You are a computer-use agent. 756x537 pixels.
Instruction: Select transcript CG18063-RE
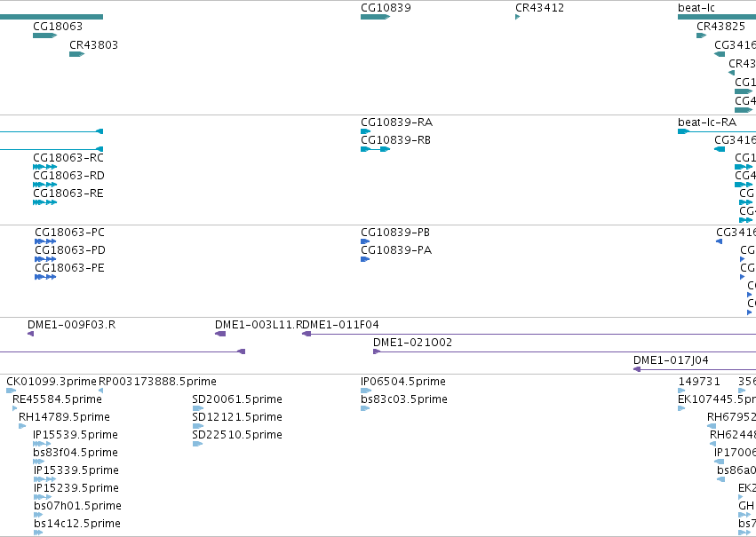point(68,193)
